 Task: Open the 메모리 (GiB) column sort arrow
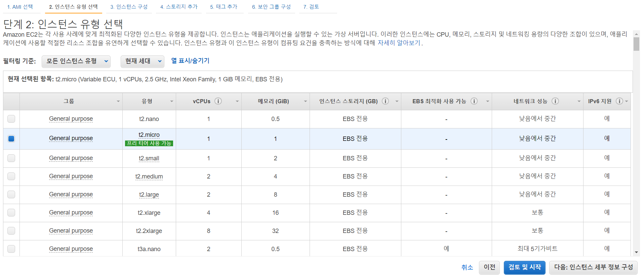tap(305, 102)
